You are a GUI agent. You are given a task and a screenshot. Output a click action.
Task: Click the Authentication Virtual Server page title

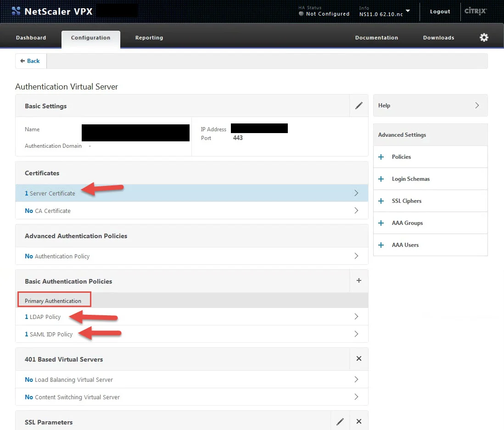click(x=67, y=87)
